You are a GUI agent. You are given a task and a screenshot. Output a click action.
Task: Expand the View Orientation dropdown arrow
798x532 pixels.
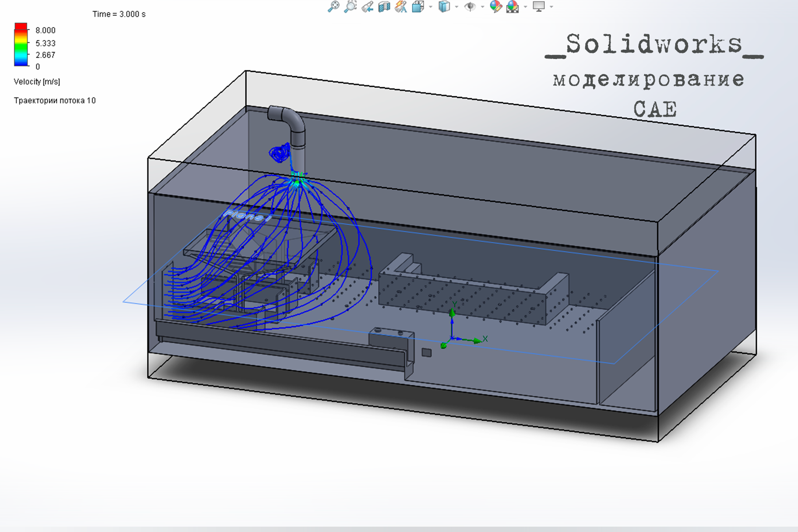pyautogui.click(x=431, y=7)
